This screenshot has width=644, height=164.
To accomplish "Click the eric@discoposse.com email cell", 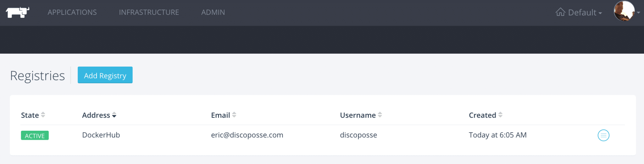I will 247,135.
